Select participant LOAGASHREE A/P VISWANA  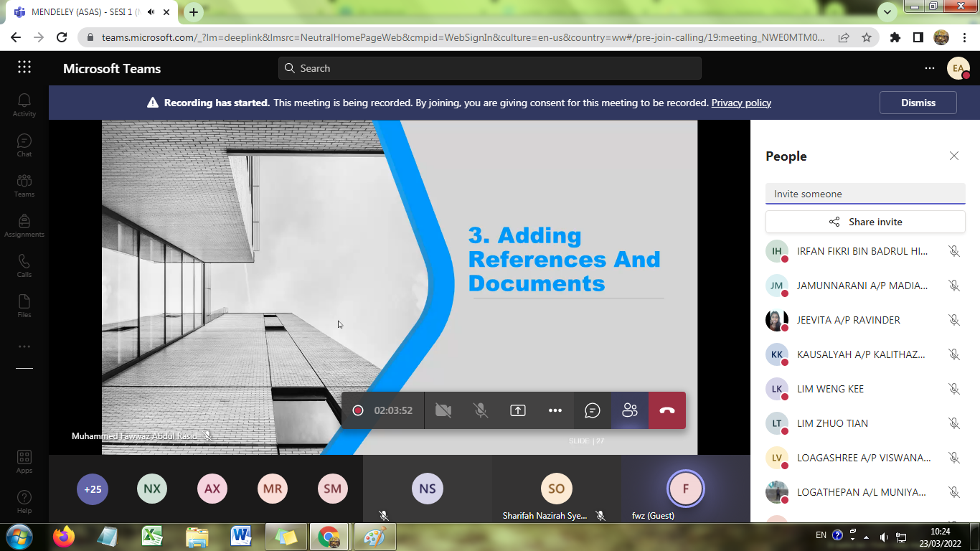point(865,458)
